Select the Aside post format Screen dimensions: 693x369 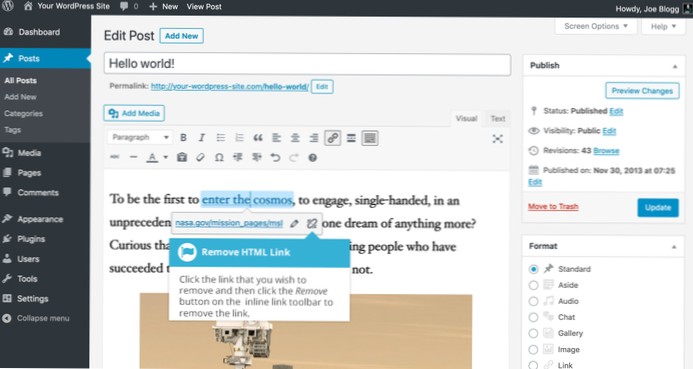[533, 285]
